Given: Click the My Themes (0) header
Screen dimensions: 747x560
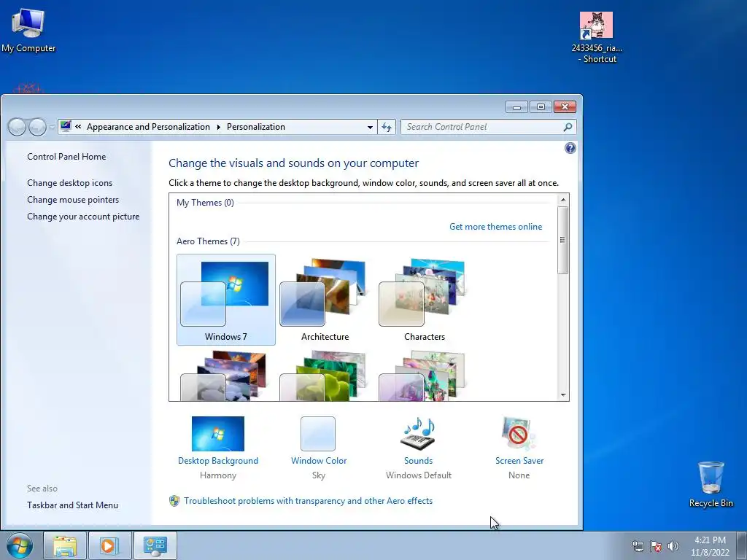Looking at the screenshot, I should click(205, 203).
